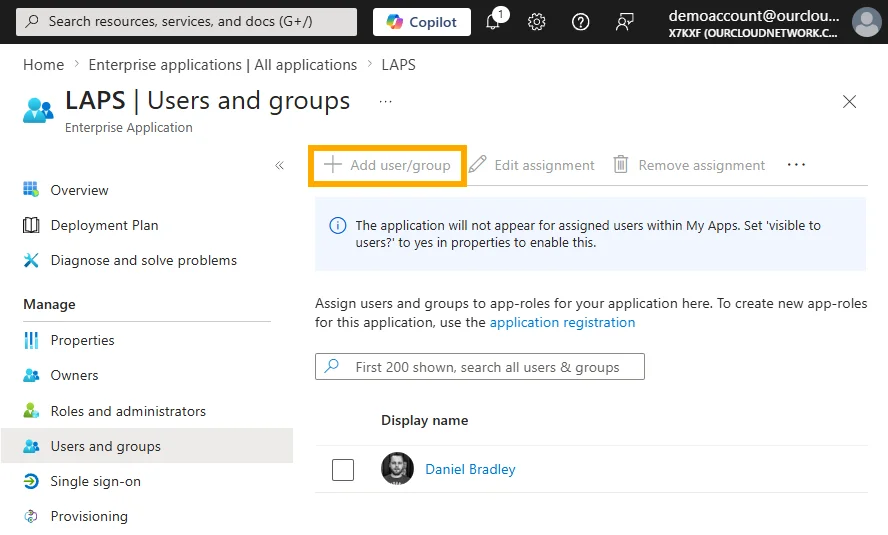Click the Roles and administrators icon
This screenshot has width=888, height=535.
tap(31, 410)
